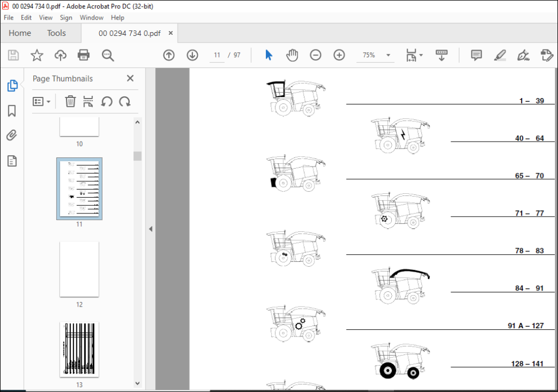
Task: Switch to the Home tab
Action: pyautogui.click(x=20, y=33)
